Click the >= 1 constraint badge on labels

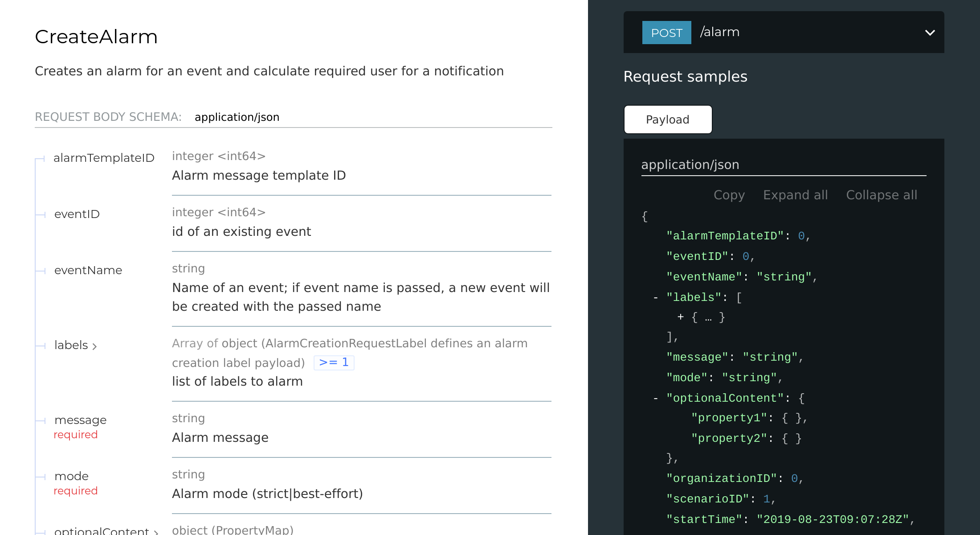click(334, 362)
